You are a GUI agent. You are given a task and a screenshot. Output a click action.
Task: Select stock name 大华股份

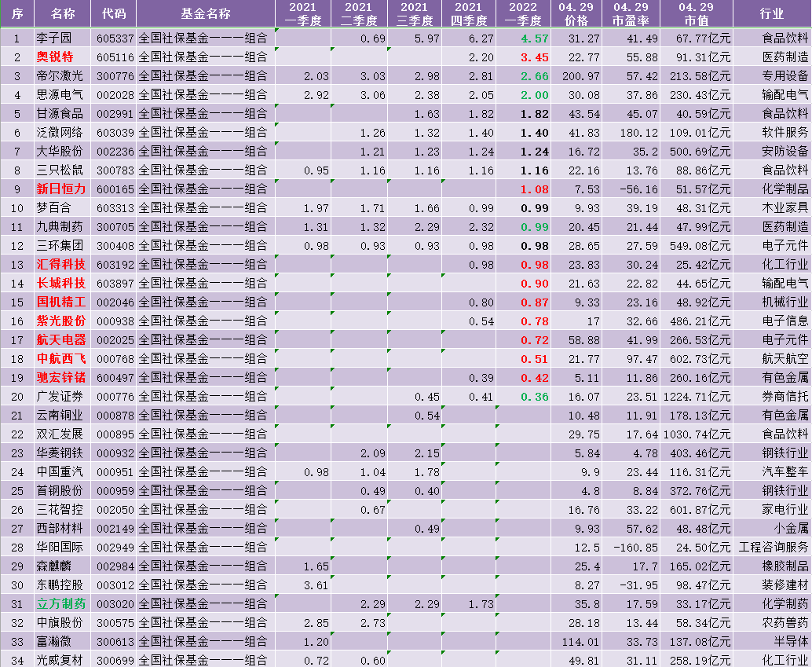pos(60,152)
